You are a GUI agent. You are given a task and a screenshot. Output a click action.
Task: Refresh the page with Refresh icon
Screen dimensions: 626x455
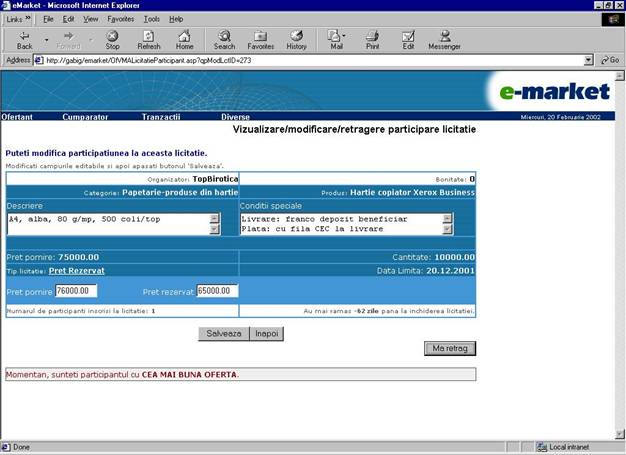coord(148,39)
